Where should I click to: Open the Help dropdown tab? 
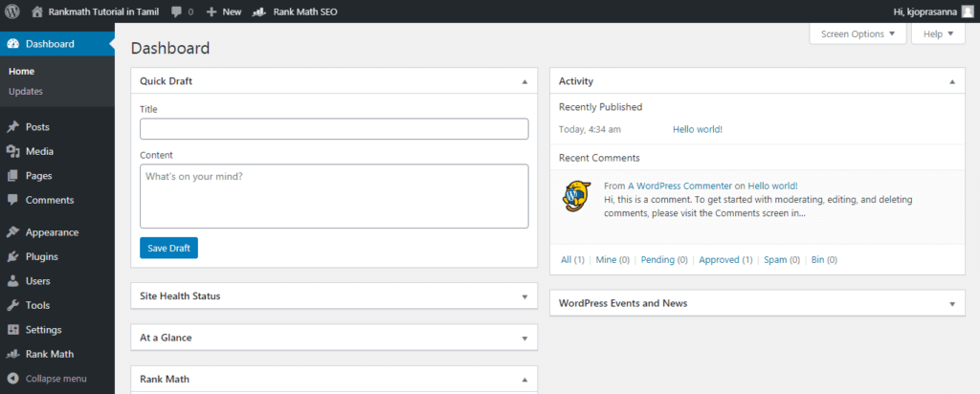pyautogui.click(x=938, y=34)
